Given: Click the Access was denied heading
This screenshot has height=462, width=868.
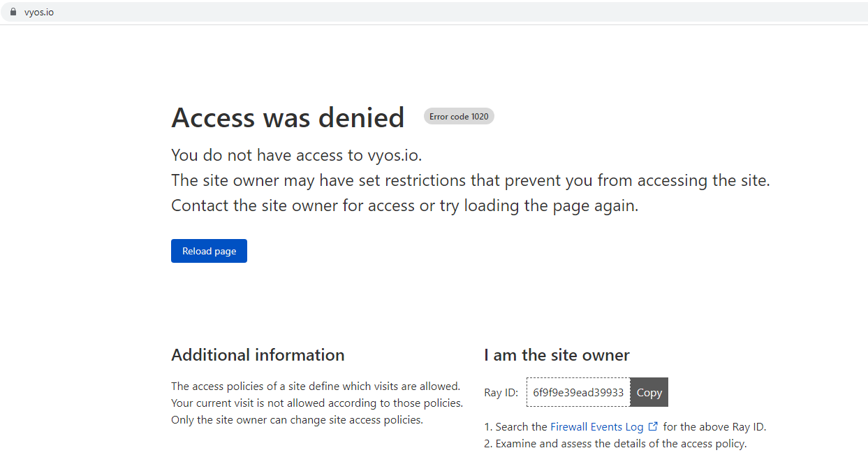Looking at the screenshot, I should pyautogui.click(x=288, y=117).
